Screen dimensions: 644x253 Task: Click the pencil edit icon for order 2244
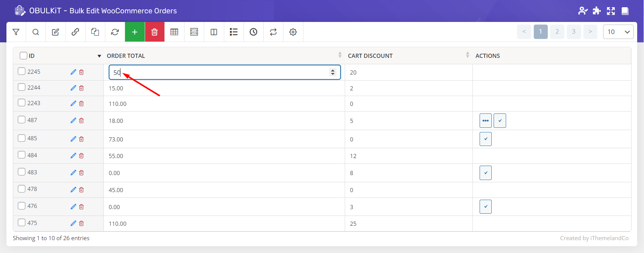pyautogui.click(x=73, y=88)
